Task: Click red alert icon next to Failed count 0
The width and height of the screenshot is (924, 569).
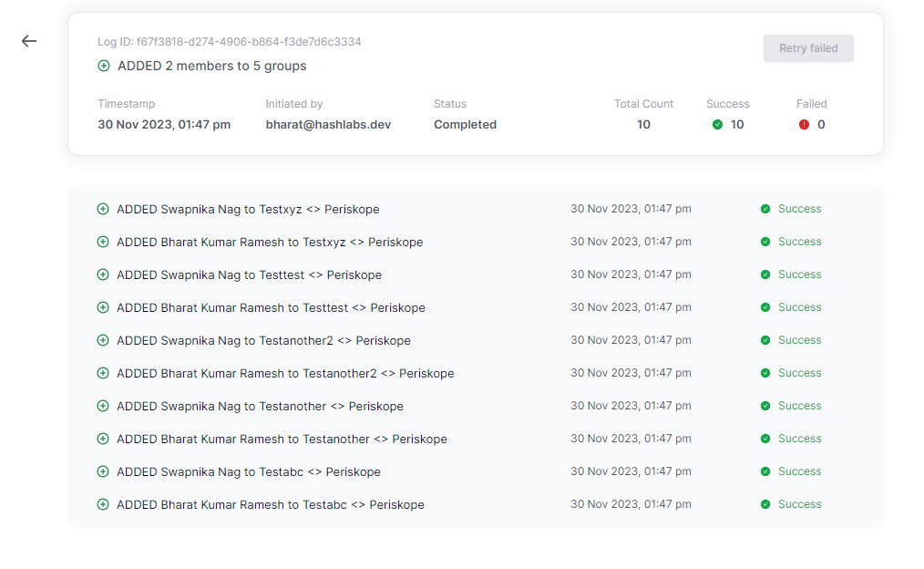Action: click(804, 124)
